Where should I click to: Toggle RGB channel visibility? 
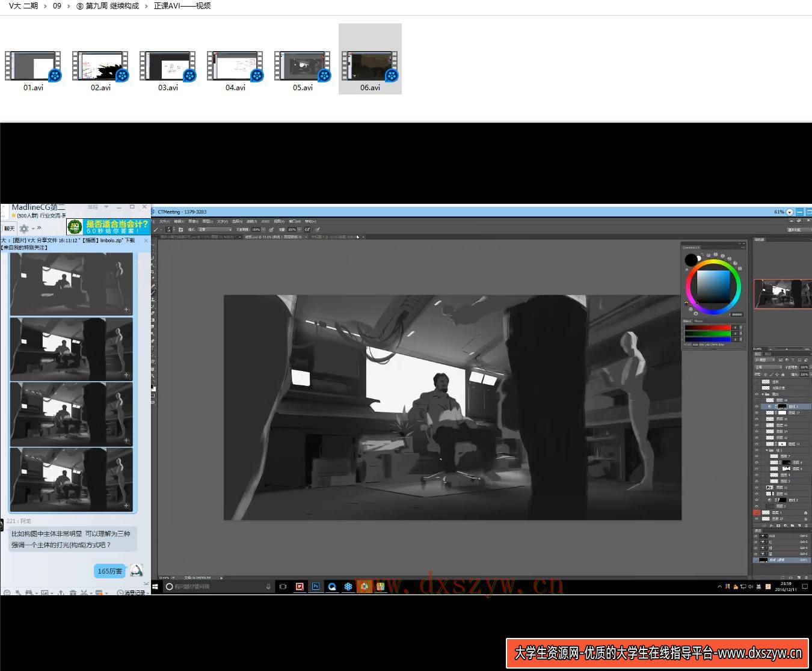coord(755,536)
